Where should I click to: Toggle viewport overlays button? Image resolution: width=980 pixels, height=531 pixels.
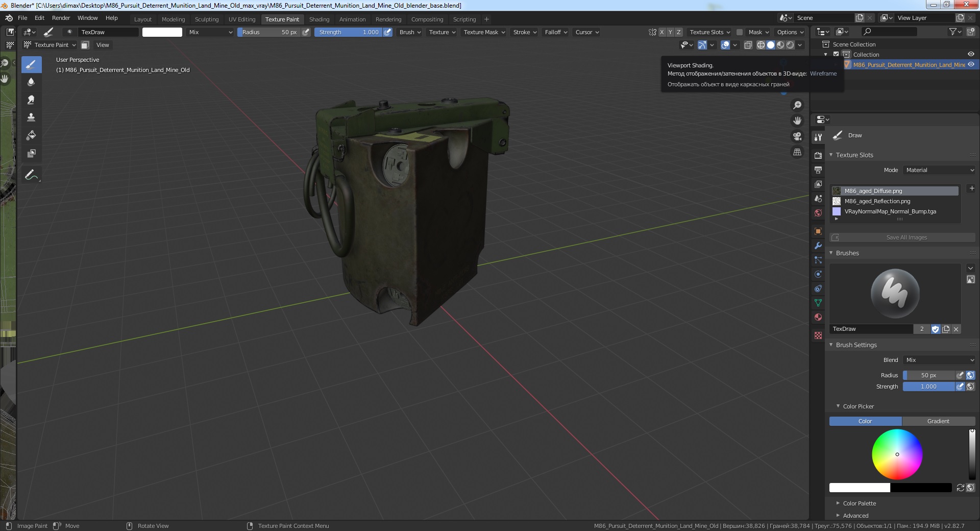coord(725,45)
